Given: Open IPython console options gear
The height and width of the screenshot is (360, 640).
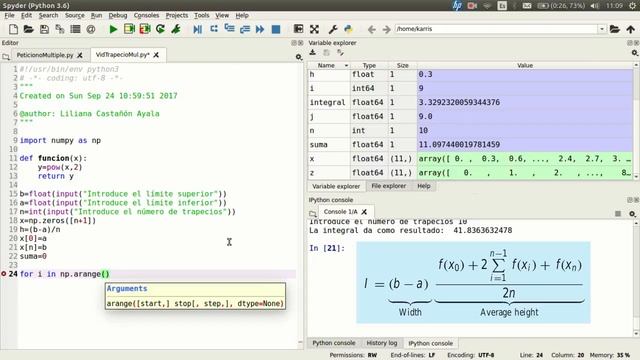Looking at the screenshot, I should pos(632,213).
